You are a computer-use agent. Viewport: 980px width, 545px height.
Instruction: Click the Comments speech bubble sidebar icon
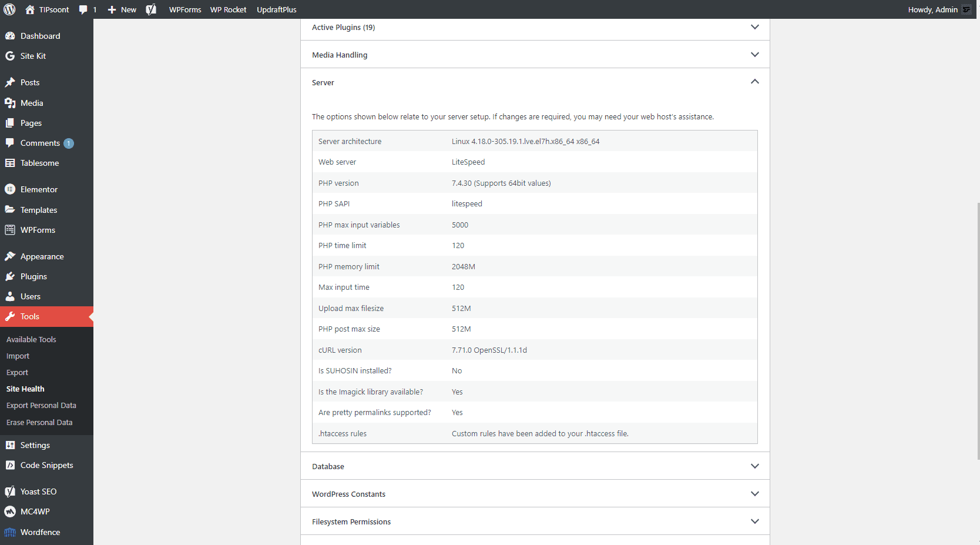(x=10, y=143)
